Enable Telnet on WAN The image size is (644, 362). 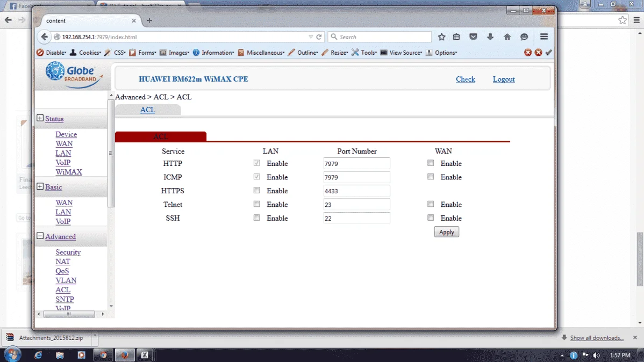[x=431, y=204]
